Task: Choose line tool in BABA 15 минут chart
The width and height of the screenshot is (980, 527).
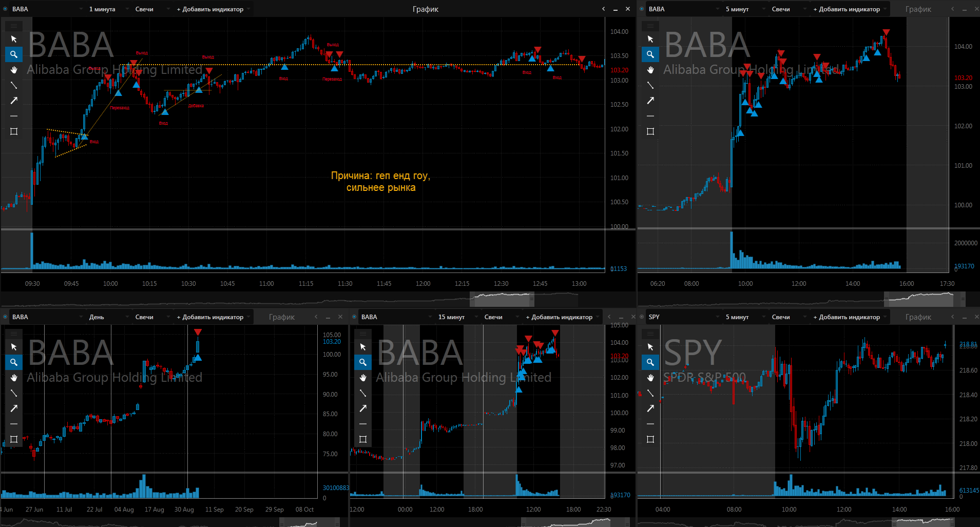Action: coord(363,393)
